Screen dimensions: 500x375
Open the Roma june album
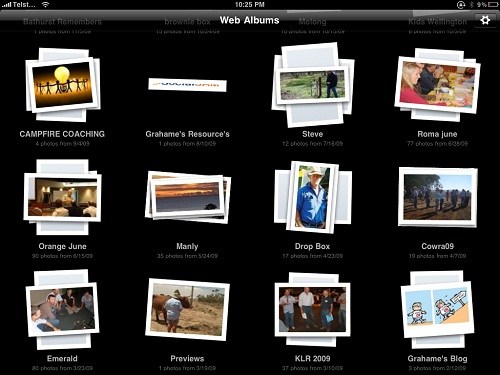pyautogui.click(x=437, y=85)
